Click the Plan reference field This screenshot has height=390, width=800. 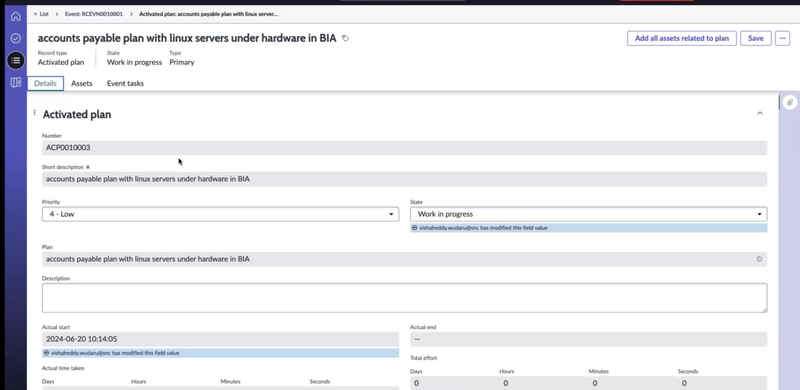[x=404, y=259]
